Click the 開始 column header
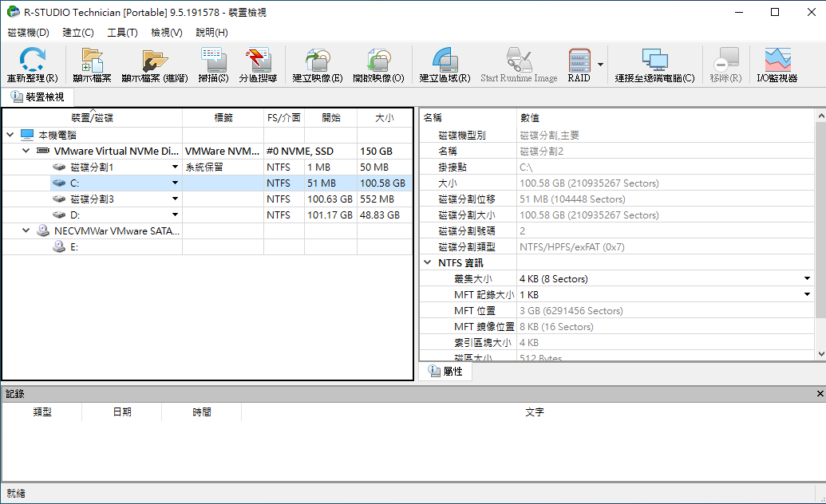 [331, 118]
